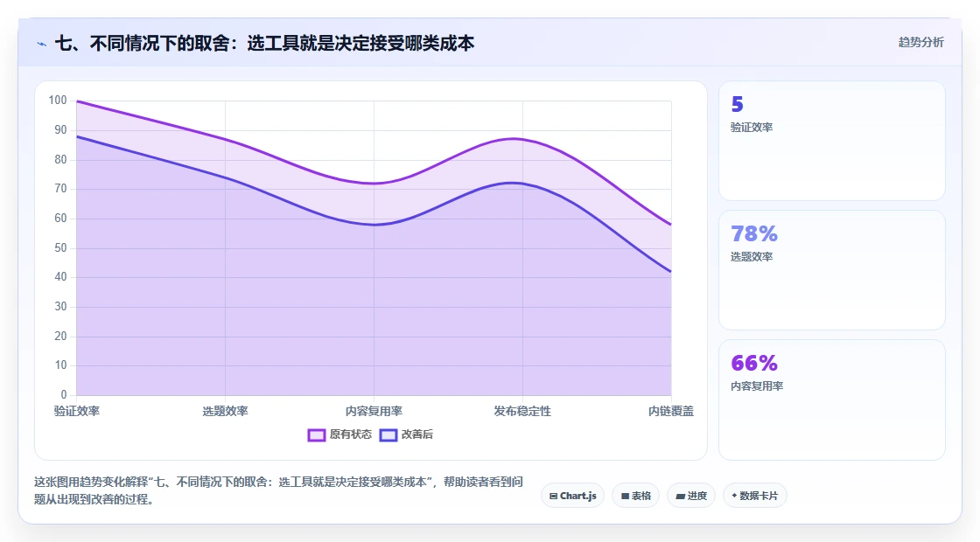Click the section title 七、不同情况下的取舍
980x542 pixels.
tap(264, 43)
